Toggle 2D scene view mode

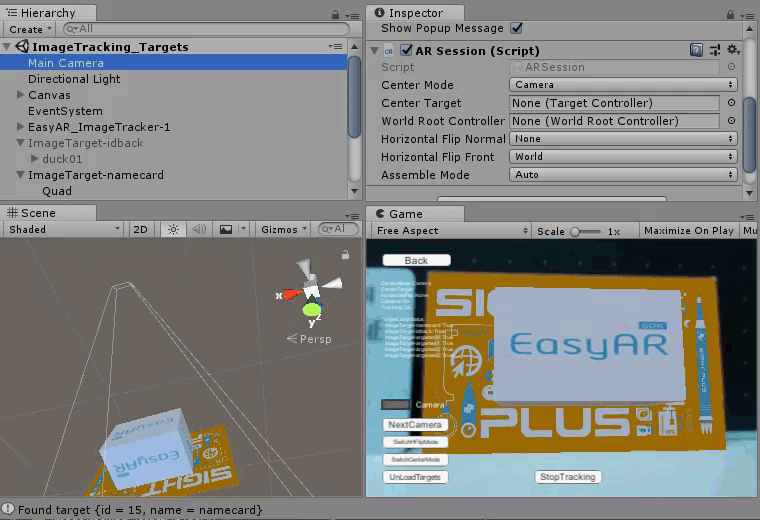tap(141, 230)
